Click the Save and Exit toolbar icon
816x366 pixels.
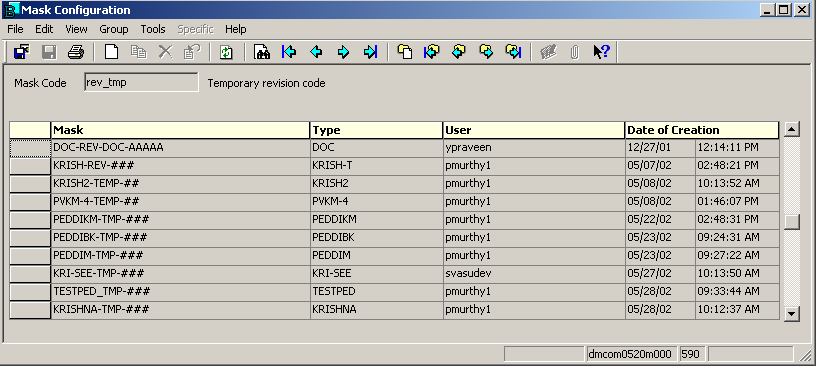pos(21,52)
